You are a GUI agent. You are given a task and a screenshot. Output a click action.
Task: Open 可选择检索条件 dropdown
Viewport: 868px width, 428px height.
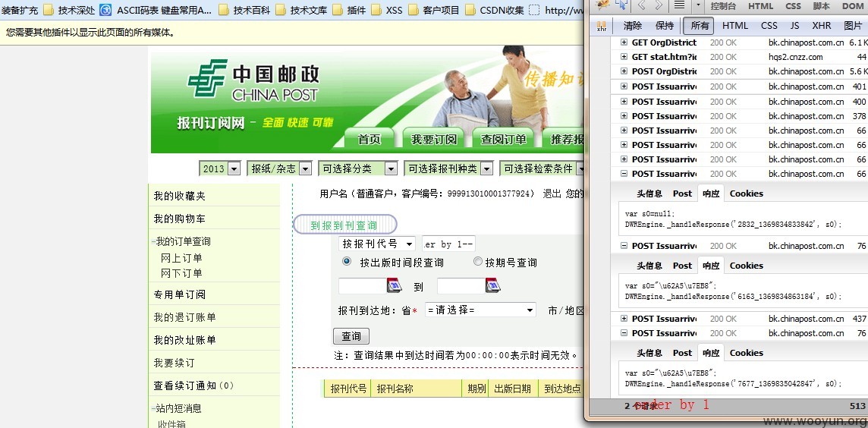pos(543,169)
